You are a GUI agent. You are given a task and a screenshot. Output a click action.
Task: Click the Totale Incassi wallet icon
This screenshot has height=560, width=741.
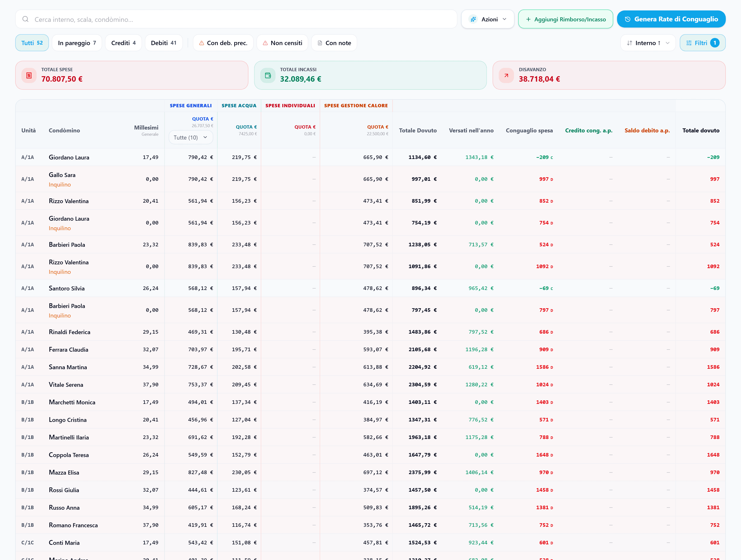(268, 75)
